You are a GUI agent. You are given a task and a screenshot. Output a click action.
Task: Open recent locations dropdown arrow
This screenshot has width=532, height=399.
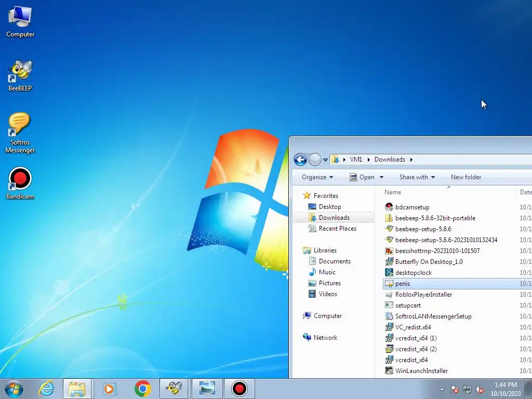325,160
